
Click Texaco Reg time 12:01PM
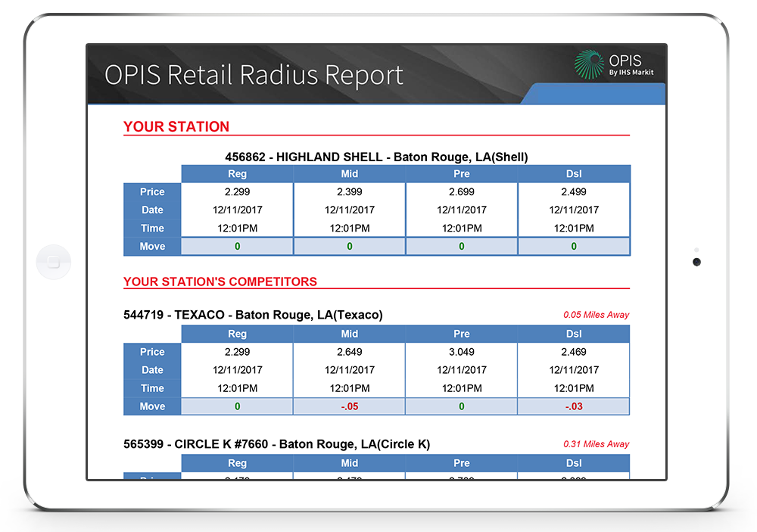pyautogui.click(x=237, y=388)
